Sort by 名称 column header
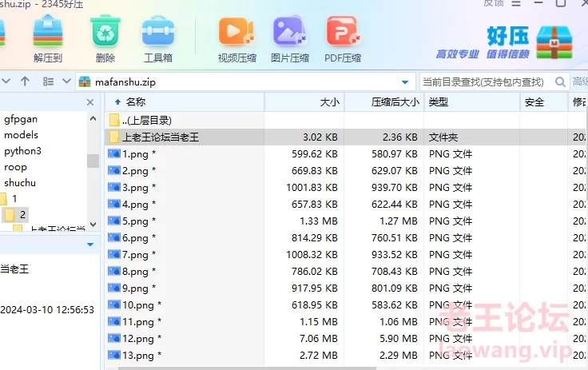This screenshot has height=370, width=588. click(185, 102)
